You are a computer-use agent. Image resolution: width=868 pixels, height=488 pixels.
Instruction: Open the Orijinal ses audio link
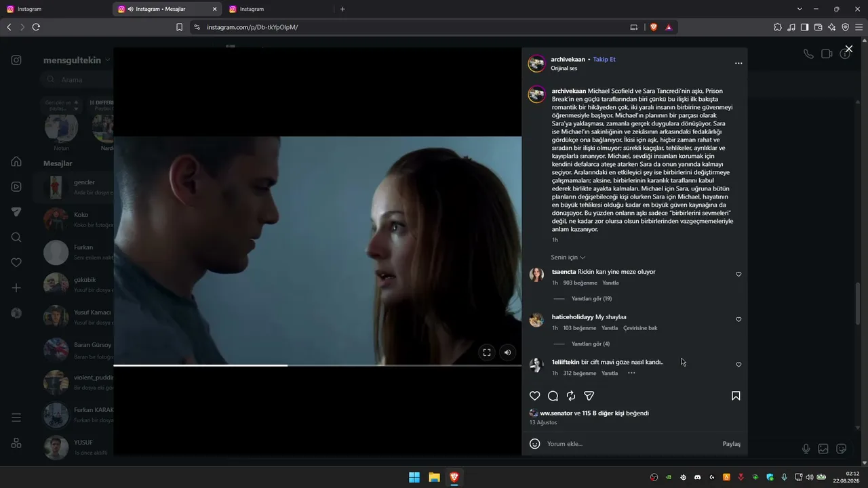(564, 68)
